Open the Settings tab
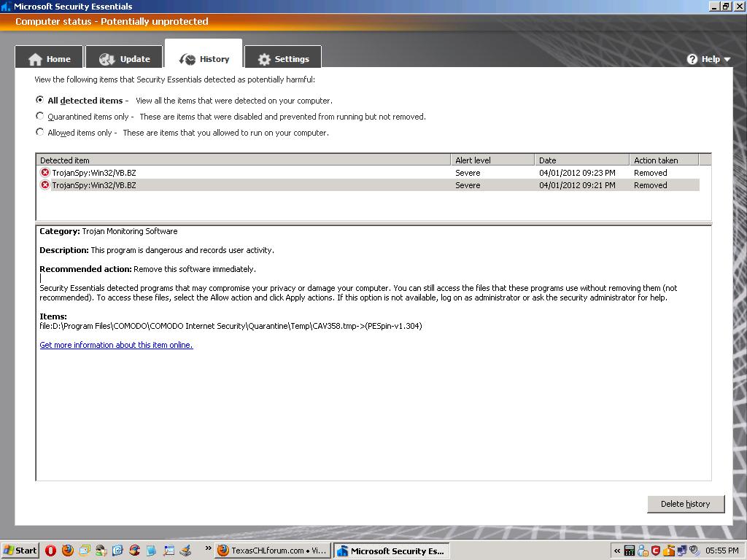 [x=283, y=58]
